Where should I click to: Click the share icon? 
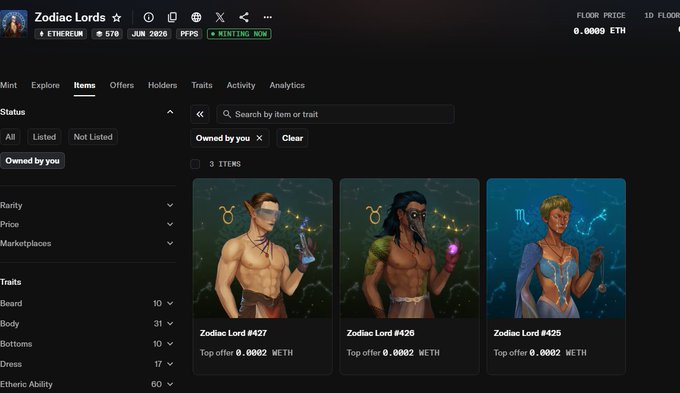coord(244,17)
